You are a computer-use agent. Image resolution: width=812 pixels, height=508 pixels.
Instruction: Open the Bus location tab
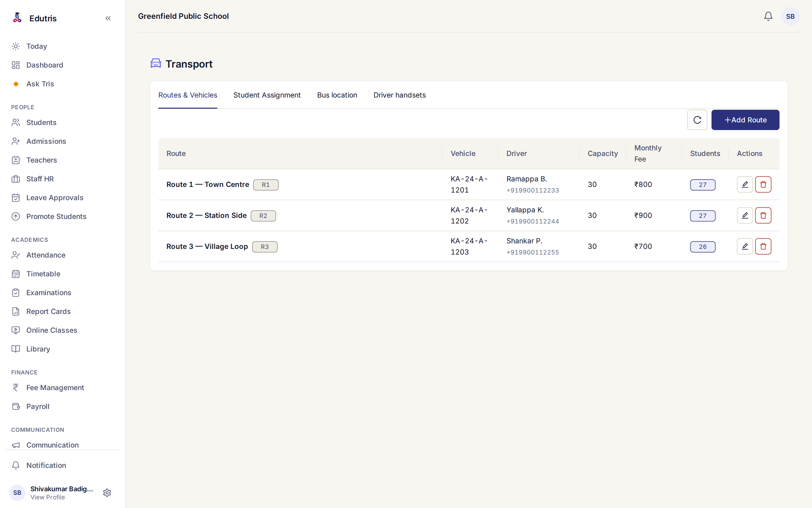[x=337, y=95]
